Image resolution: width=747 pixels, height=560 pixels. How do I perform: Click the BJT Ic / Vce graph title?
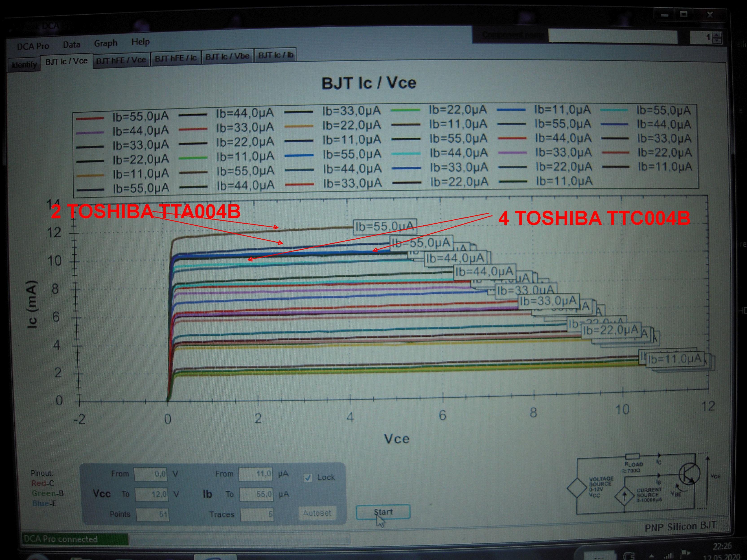(369, 83)
